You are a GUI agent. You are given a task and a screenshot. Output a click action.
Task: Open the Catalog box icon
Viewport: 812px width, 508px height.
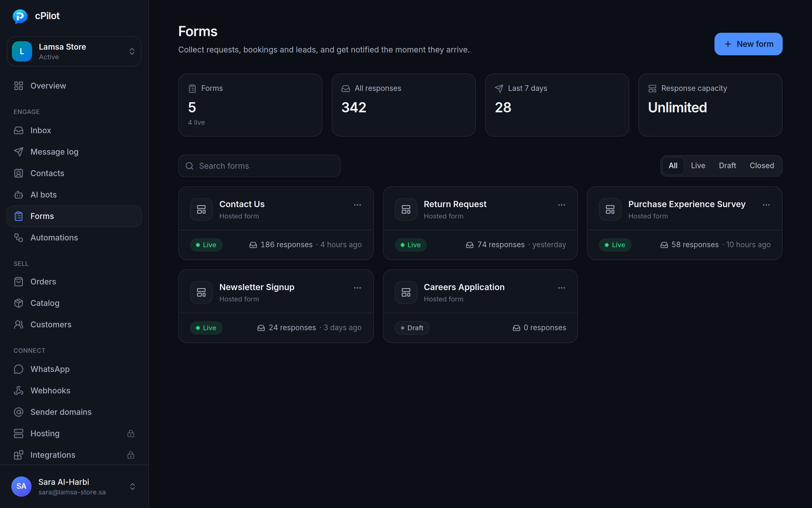tap(19, 303)
